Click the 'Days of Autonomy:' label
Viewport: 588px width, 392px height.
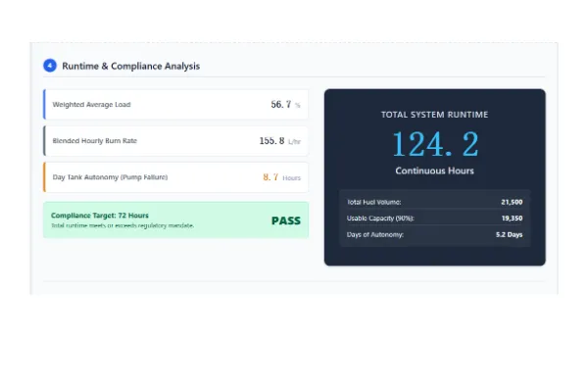(375, 235)
